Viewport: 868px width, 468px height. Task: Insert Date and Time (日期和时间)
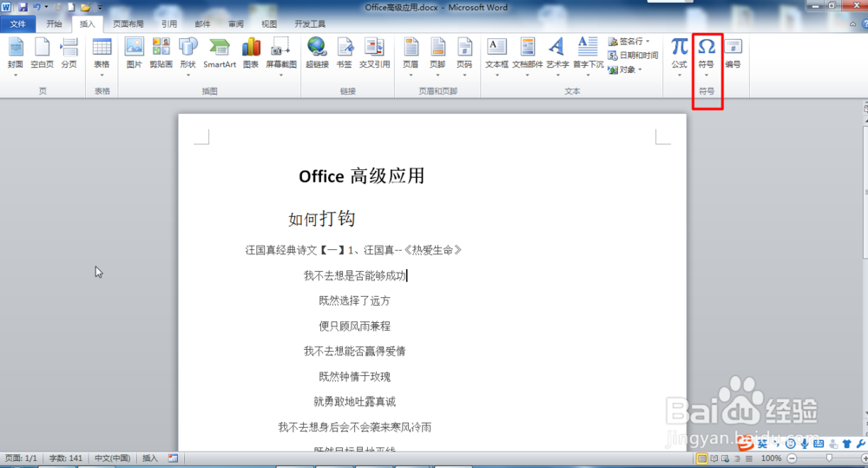[x=633, y=56]
